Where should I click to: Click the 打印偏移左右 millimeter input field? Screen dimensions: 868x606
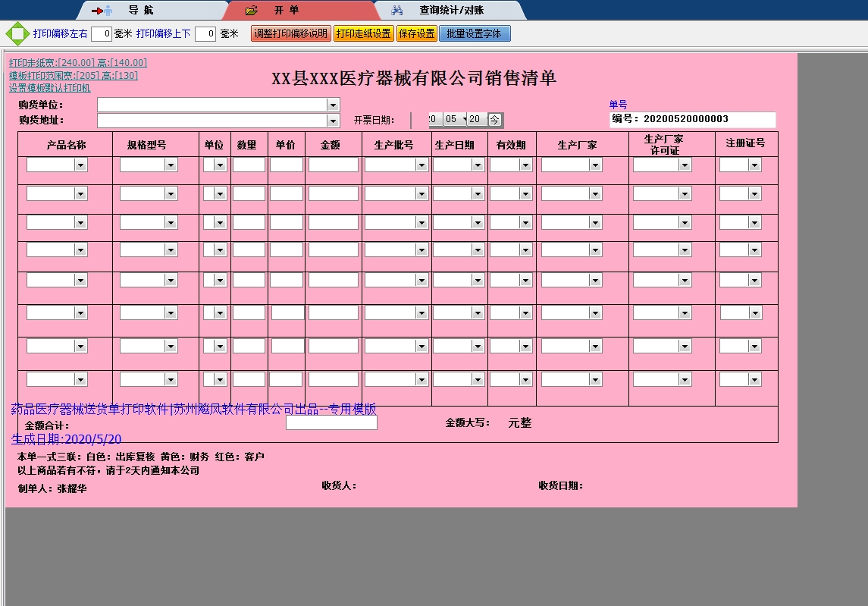pos(102,34)
